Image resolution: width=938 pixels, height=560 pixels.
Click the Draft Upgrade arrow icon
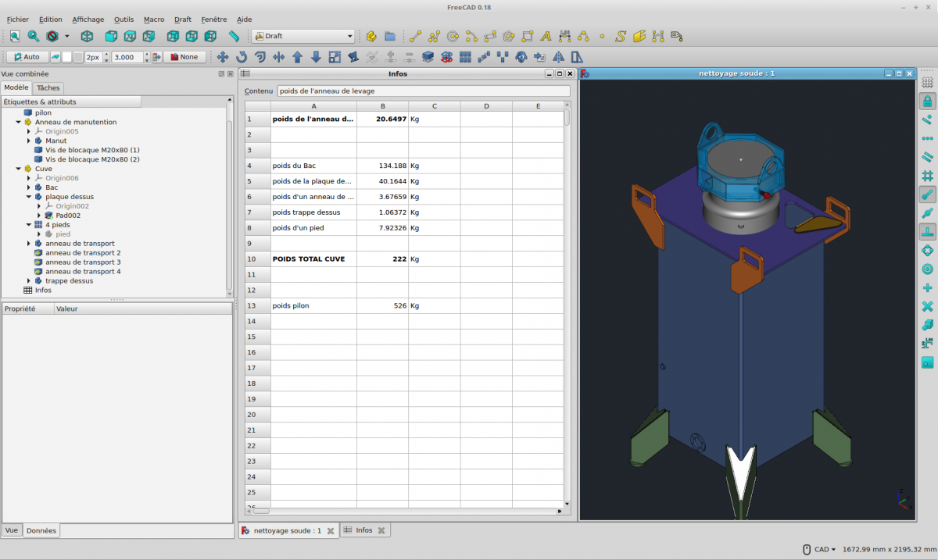coord(298,57)
